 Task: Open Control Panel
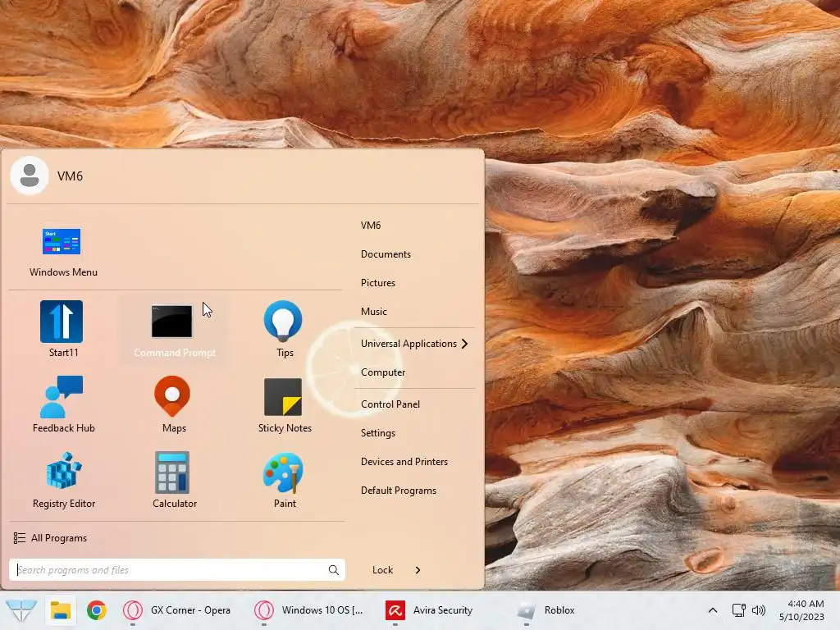(390, 404)
